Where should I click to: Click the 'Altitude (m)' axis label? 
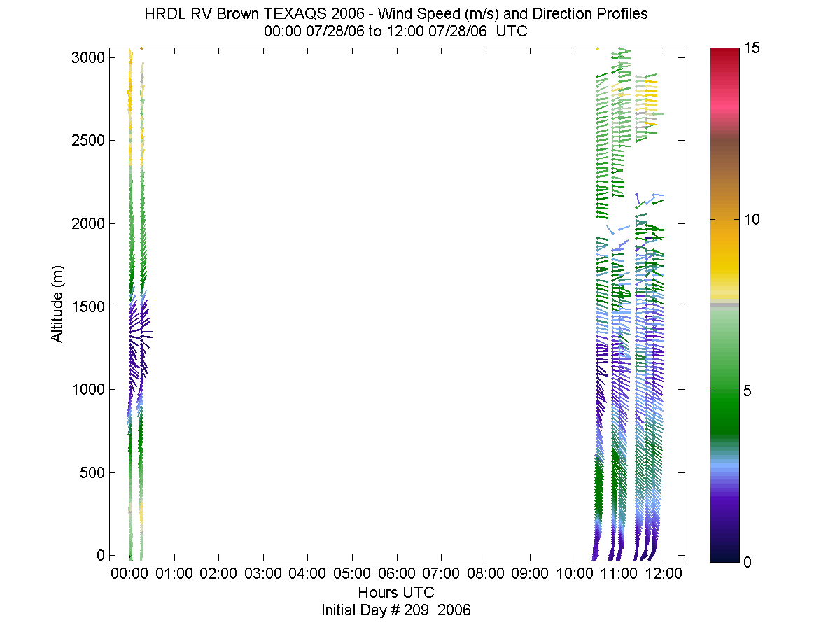coord(57,303)
